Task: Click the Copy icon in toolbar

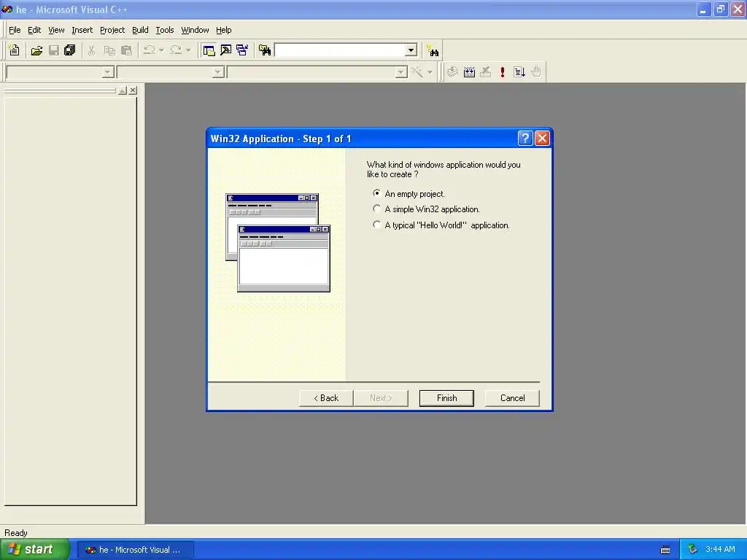Action: click(x=109, y=50)
